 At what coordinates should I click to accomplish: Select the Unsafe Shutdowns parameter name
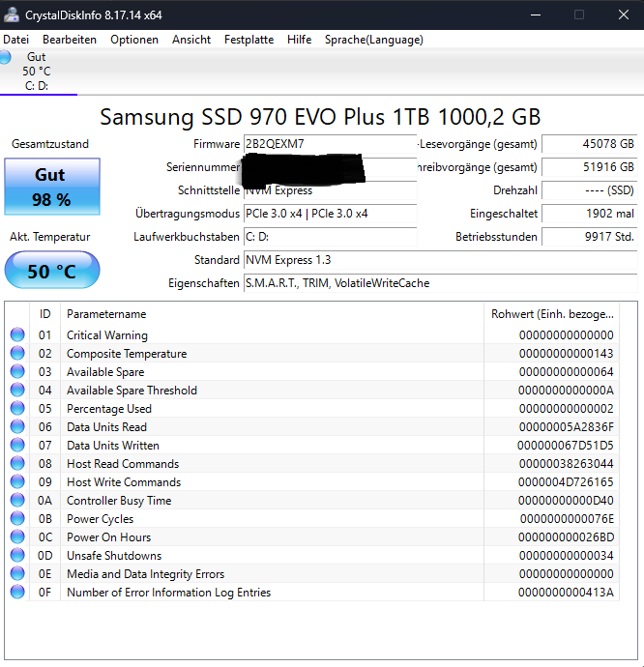coord(114,556)
